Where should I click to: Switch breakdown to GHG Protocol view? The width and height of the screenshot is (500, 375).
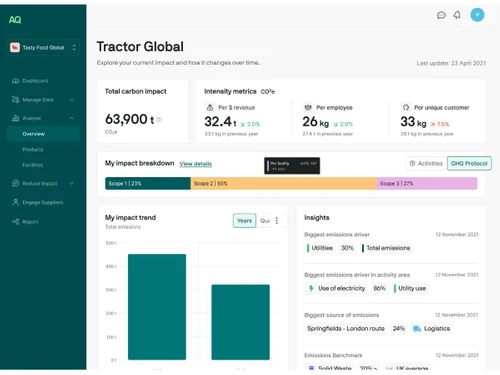coord(469,163)
